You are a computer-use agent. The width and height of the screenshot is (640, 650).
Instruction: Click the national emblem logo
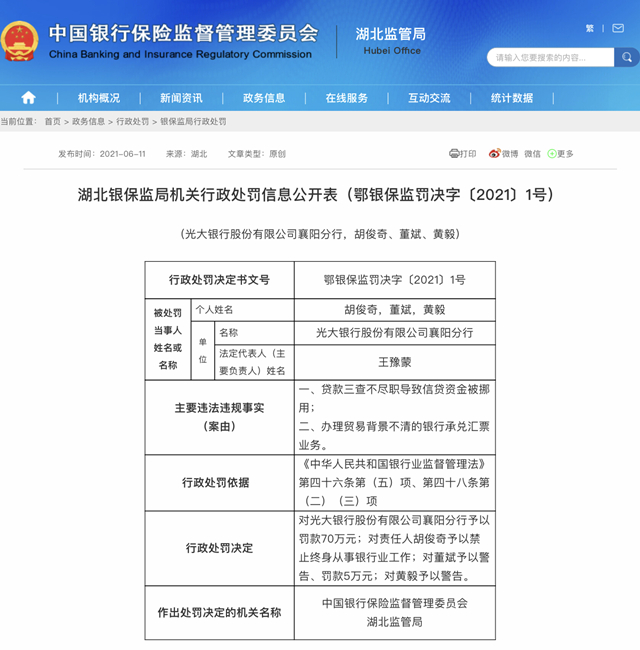coord(19,41)
